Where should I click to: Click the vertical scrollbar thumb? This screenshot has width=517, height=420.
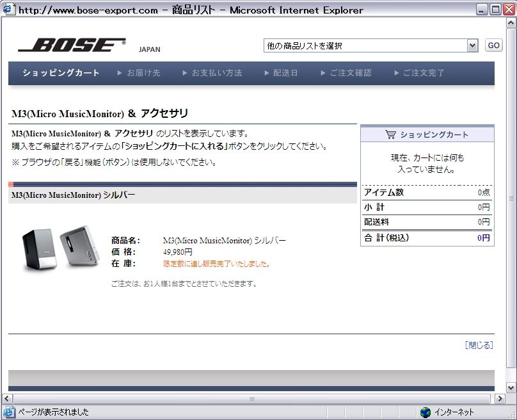coord(511,198)
